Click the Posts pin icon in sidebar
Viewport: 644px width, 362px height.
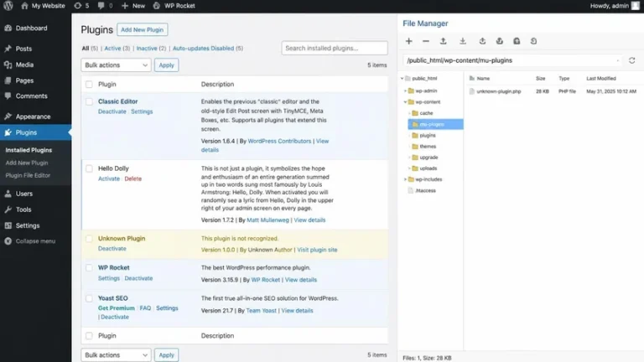(8, 49)
